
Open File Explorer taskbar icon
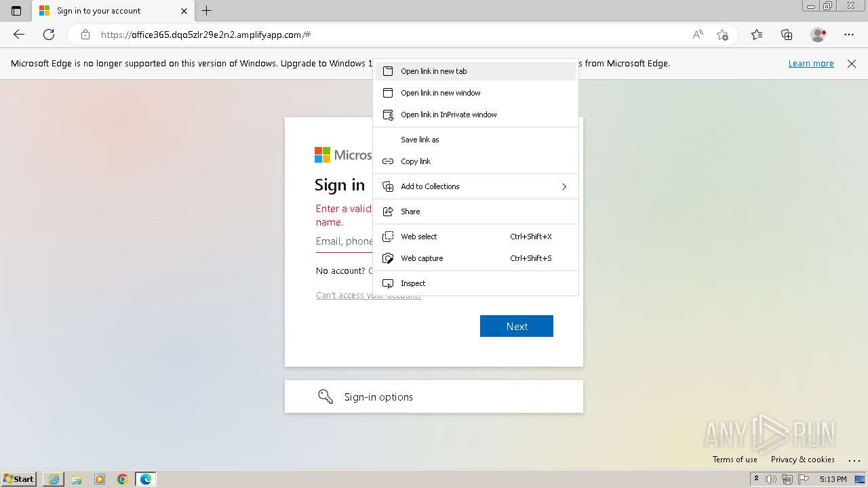[77, 479]
